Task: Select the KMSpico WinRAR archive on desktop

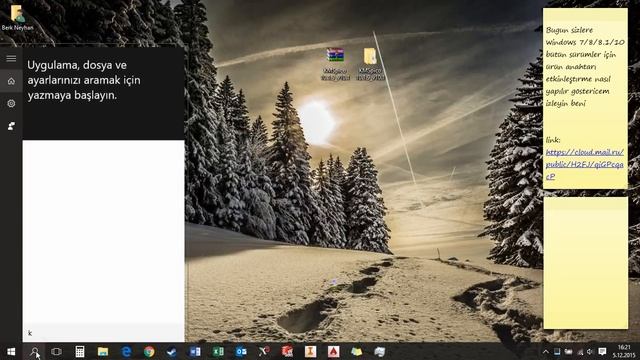Action: click(x=335, y=64)
